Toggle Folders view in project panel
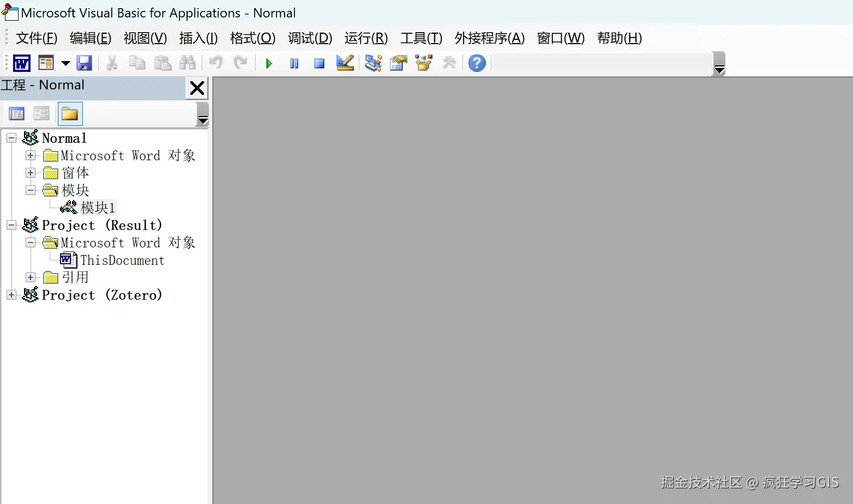 70,114
